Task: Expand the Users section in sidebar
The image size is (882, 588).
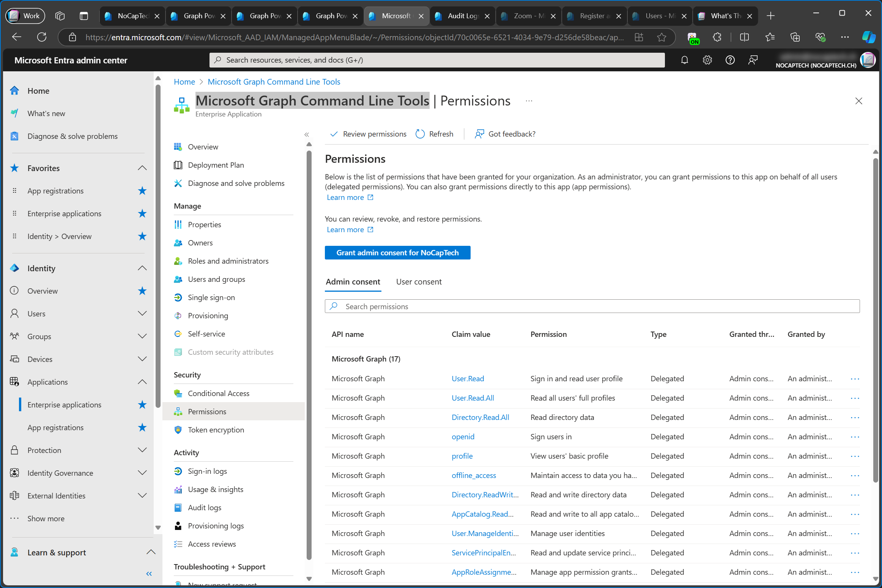Action: 142,314
